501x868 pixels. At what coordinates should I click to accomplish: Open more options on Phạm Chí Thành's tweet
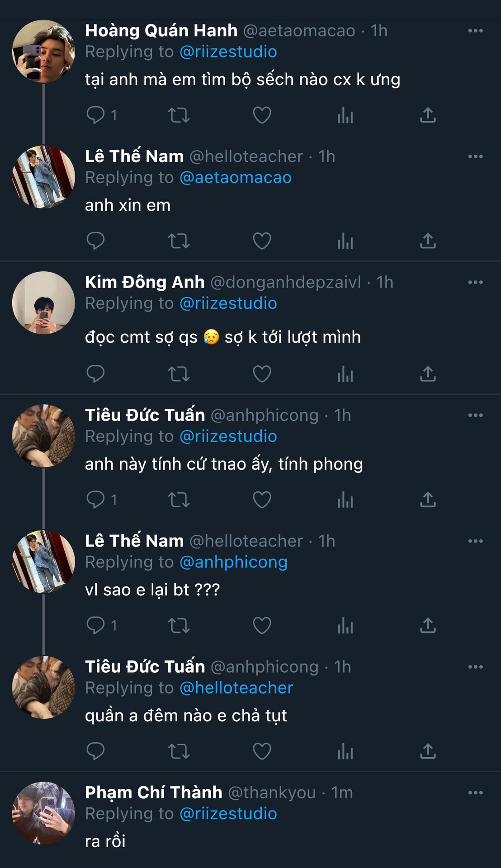[x=475, y=793]
